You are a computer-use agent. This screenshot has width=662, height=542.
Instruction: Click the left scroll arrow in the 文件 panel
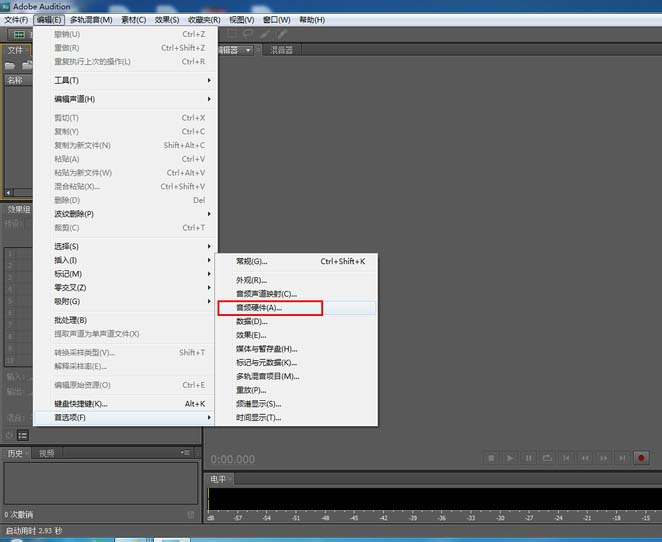tap(8, 193)
